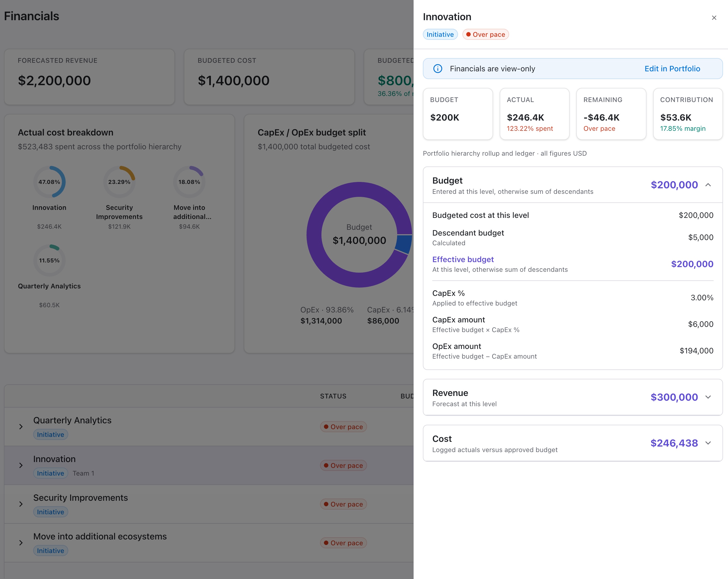Expand the Cost section chevron
This screenshot has width=728, height=579.
click(708, 443)
